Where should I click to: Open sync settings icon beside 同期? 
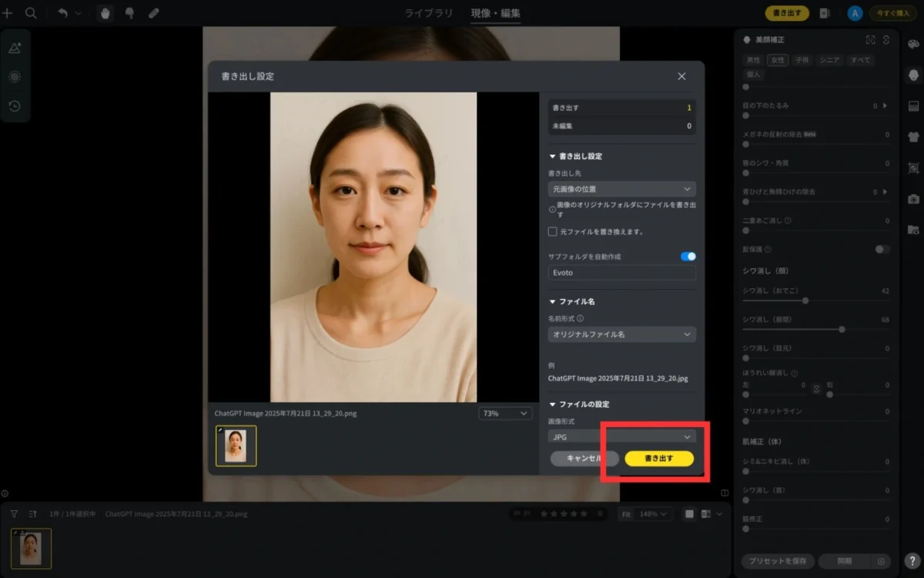[882, 561]
